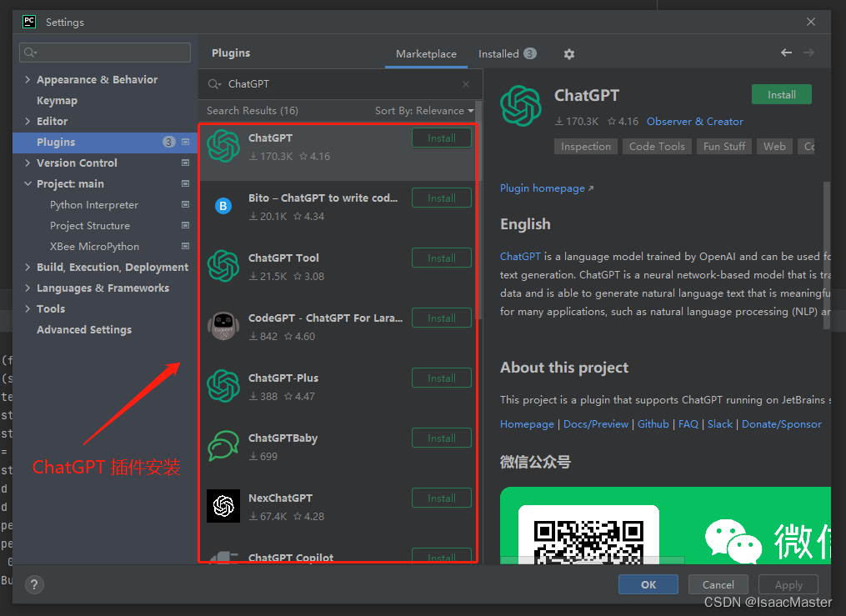Click the large ChatGPT logo in details pane
The image size is (846, 616).
521,106
